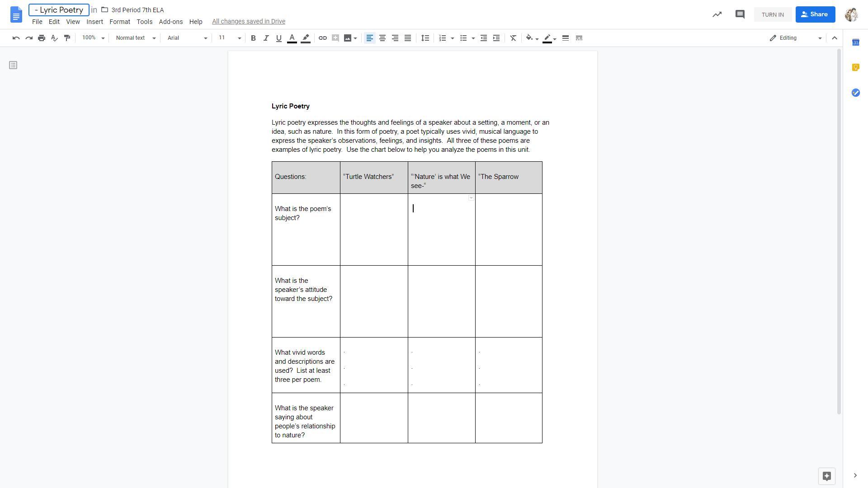The image size is (868, 488).
Task: Toggle bold formatting
Action: (253, 38)
